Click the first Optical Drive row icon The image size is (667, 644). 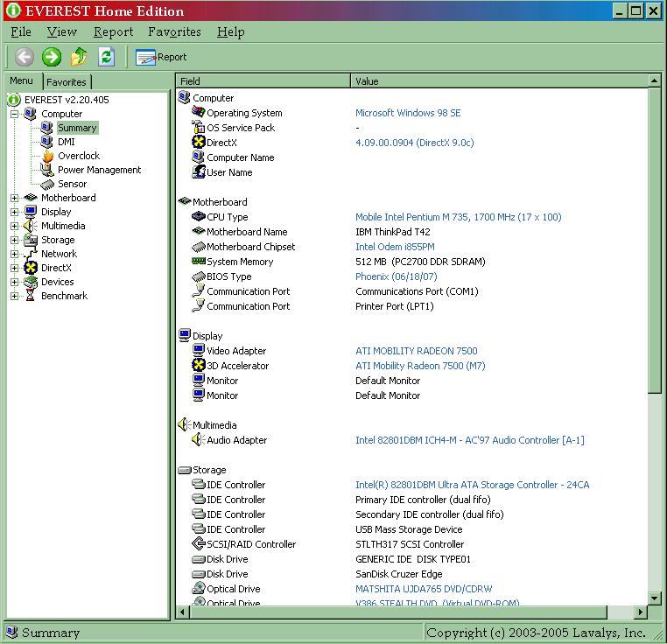[x=198, y=588]
